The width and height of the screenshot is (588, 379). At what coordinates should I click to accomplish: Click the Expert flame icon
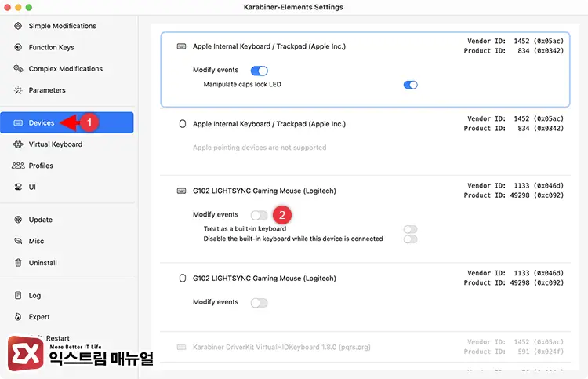point(18,317)
